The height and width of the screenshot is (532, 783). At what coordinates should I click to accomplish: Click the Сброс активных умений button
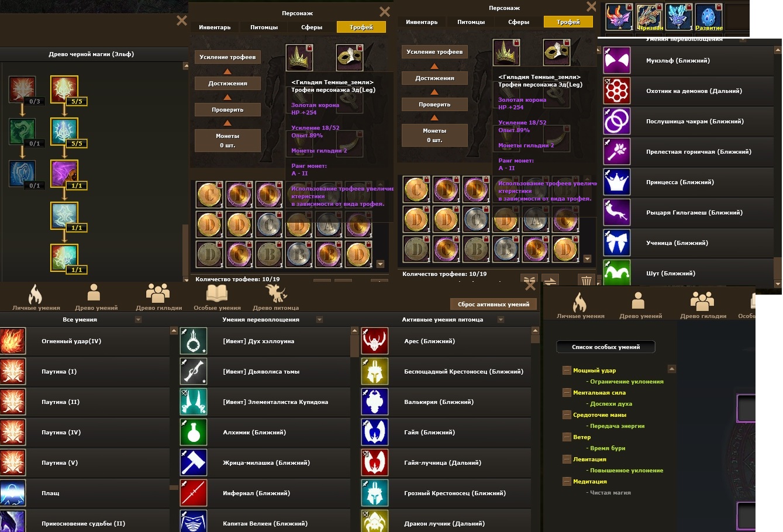[x=494, y=305]
